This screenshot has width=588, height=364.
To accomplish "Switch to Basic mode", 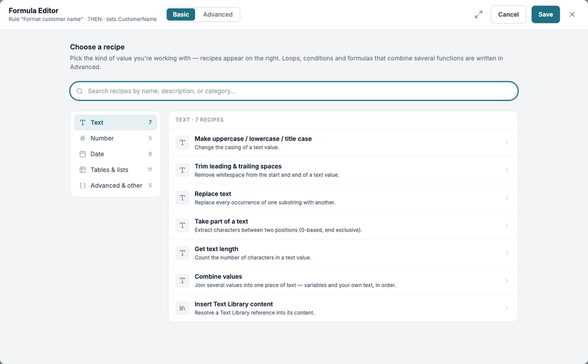I will (x=181, y=15).
